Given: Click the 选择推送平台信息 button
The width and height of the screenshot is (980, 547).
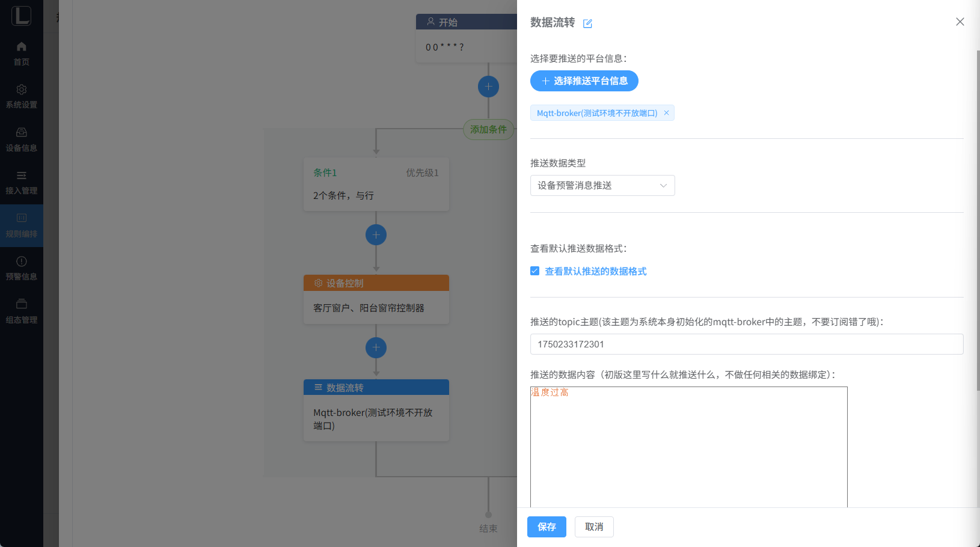Looking at the screenshot, I should pyautogui.click(x=584, y=81).
